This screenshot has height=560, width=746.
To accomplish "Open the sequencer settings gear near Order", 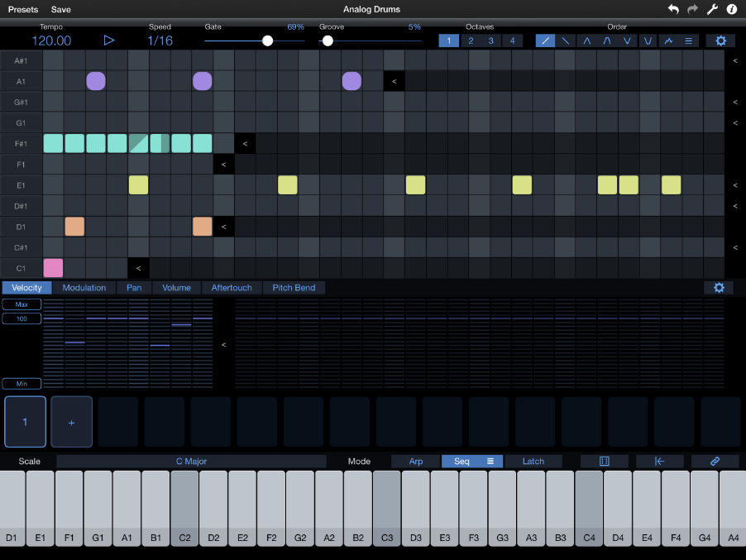I will (x=719, y=40).
